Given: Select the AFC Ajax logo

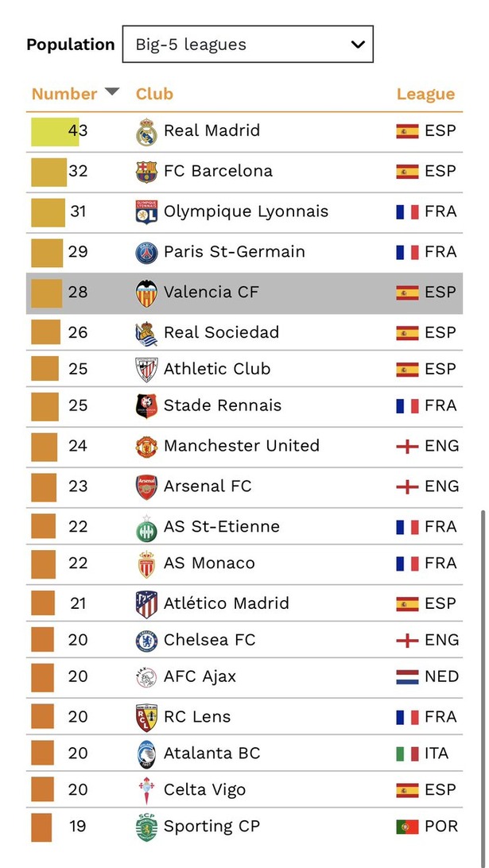Looking at the screenshot, I should tap(146, 677).
